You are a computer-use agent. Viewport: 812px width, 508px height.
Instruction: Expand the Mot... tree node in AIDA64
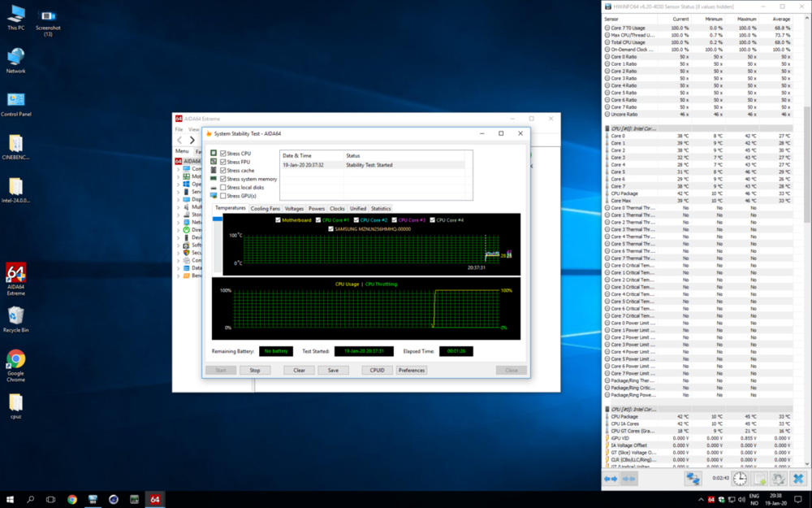click(x=179, y=176)
